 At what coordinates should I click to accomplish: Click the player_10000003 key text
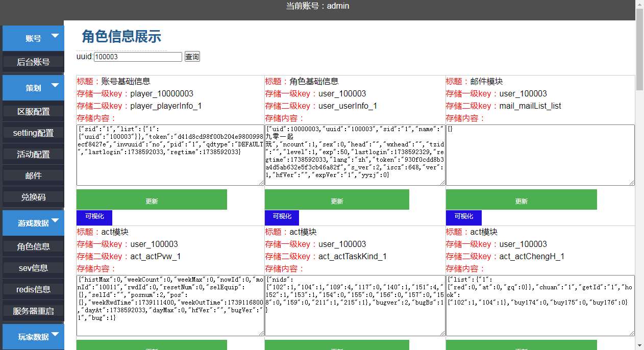click(x=162, y=94)
